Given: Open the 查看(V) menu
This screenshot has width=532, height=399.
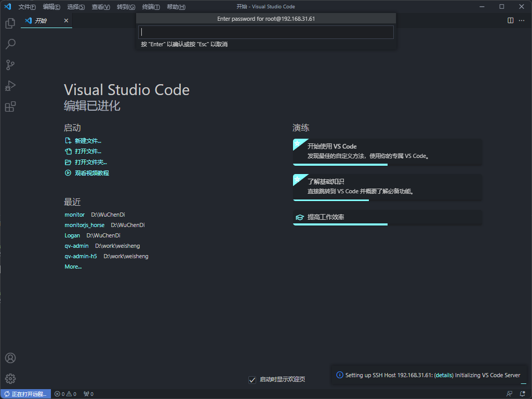Looking at the screenshot, I should [x=101, y=7].
